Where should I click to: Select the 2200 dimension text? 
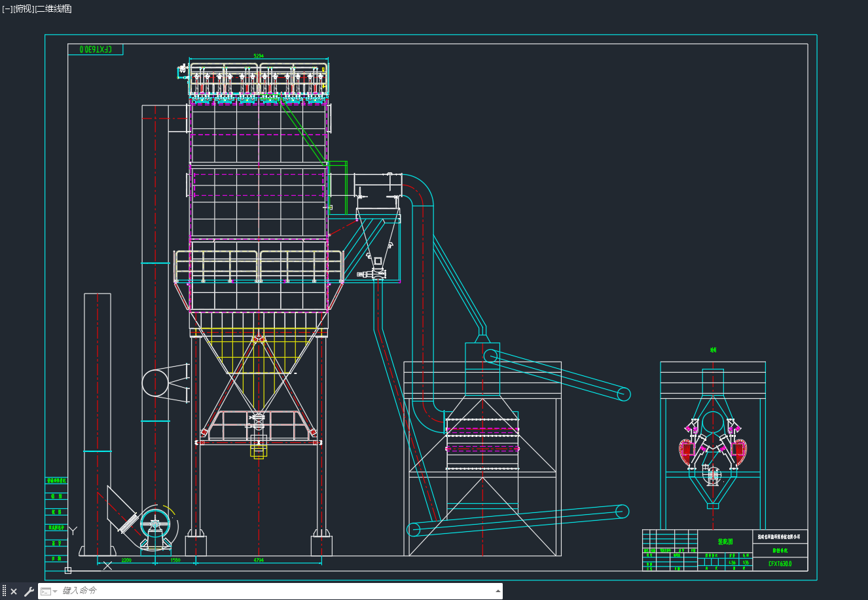[x=126, y=560]
